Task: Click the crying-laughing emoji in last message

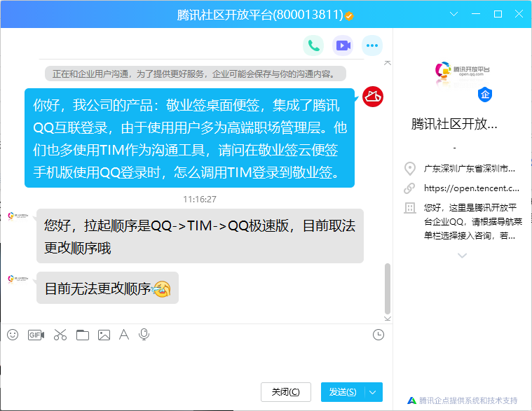Action: [161, 288]
